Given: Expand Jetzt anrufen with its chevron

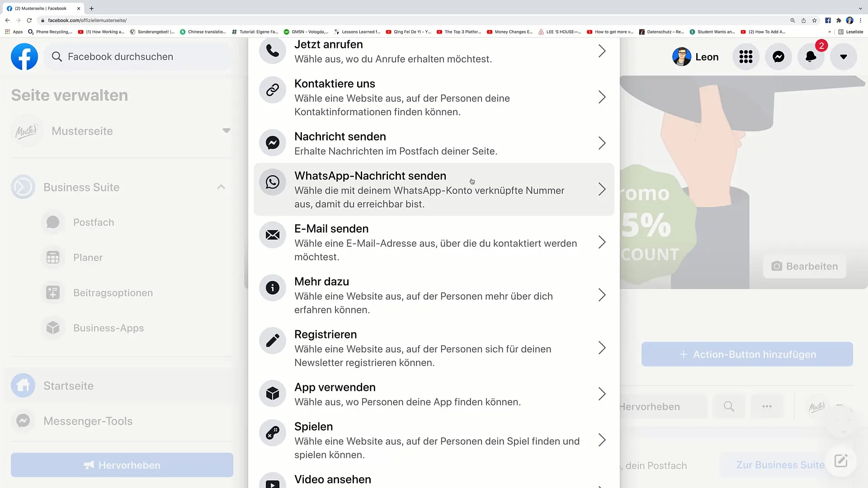Looking at the screenshot, I should click(602, 51).
